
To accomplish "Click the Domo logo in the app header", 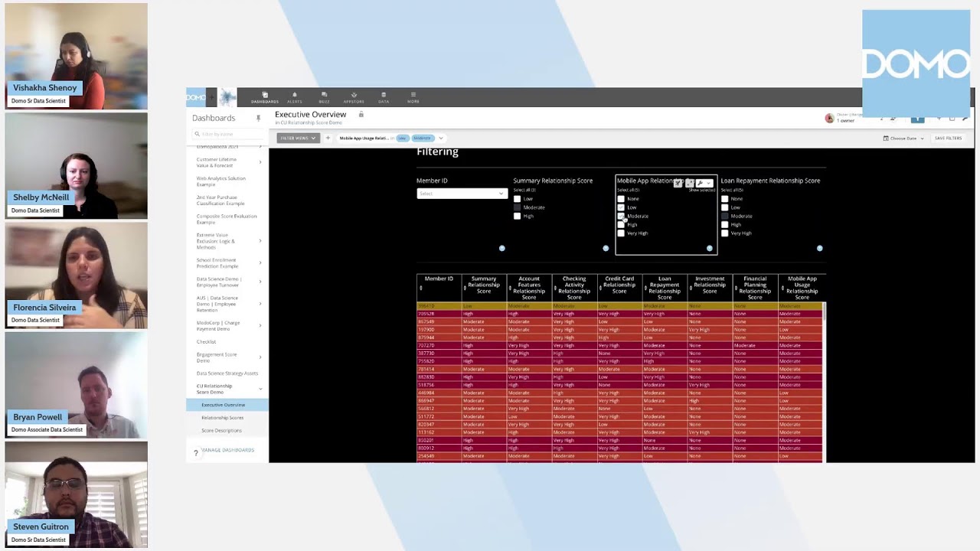I will point(195,97).
